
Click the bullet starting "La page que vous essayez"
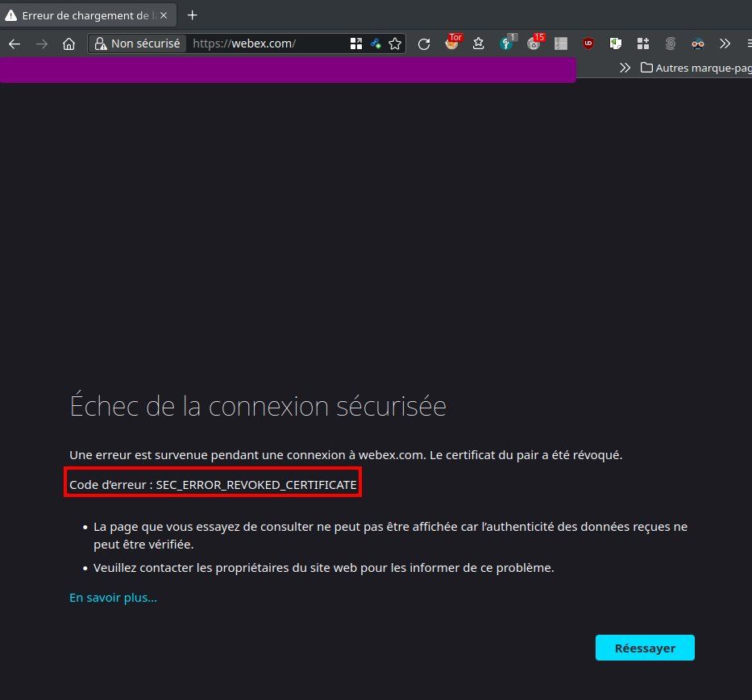[390, 536]
